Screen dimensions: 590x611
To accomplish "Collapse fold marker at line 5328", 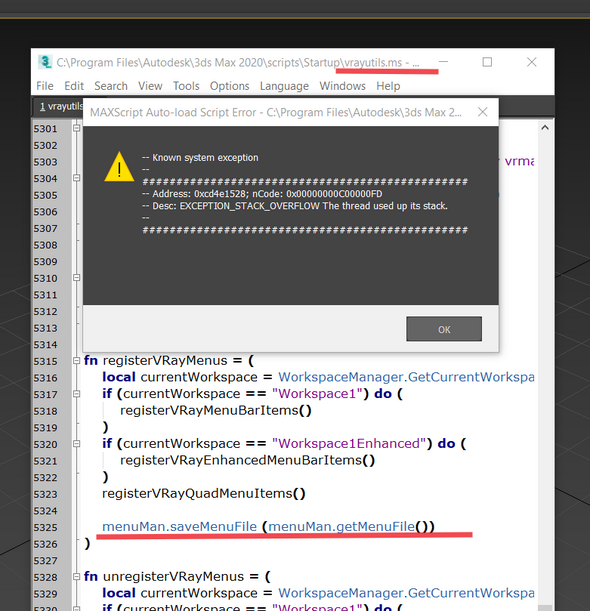I will point(76,577).
